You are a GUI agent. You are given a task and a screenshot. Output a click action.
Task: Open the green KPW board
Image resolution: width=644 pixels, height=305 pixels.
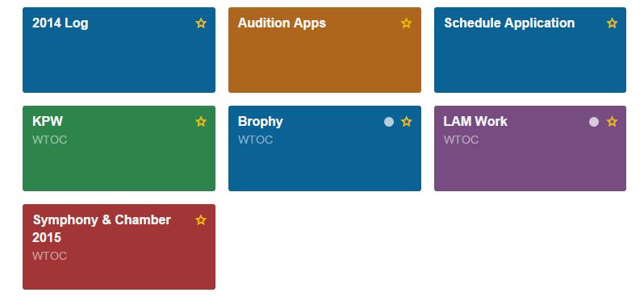click(119, 148)
